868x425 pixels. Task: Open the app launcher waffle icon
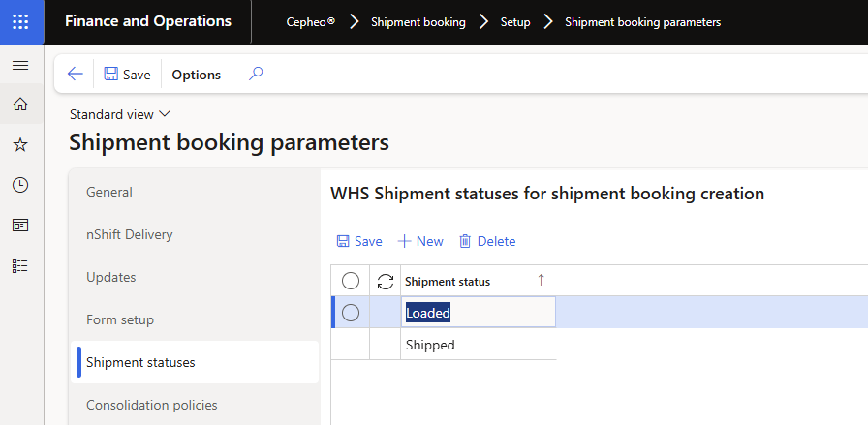(21, 21)
